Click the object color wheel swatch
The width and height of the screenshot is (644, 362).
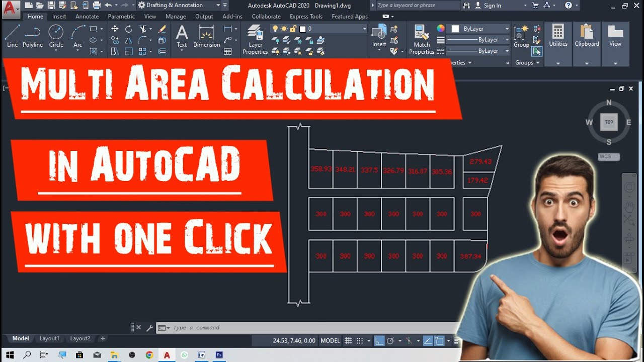tap(441, 29)
